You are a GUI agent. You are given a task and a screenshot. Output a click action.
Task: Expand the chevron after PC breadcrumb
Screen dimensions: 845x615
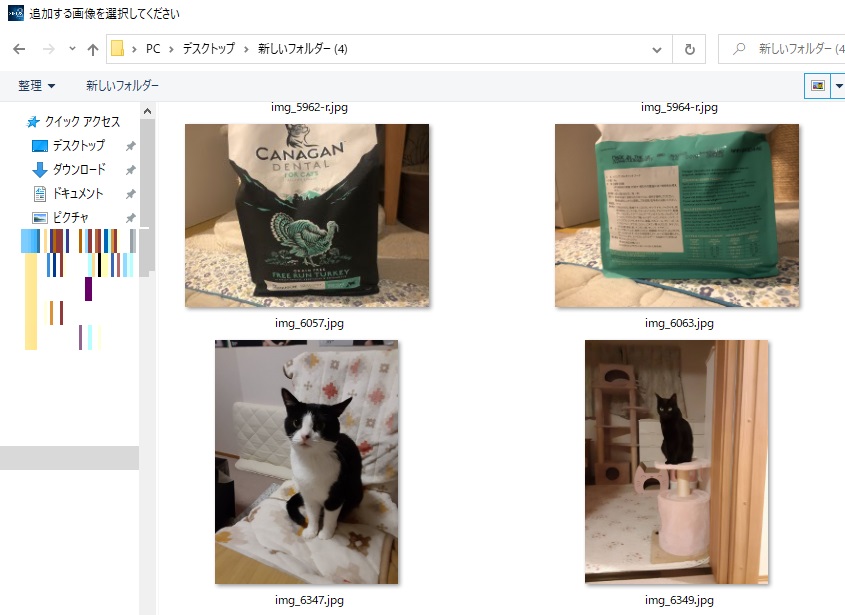171,50
